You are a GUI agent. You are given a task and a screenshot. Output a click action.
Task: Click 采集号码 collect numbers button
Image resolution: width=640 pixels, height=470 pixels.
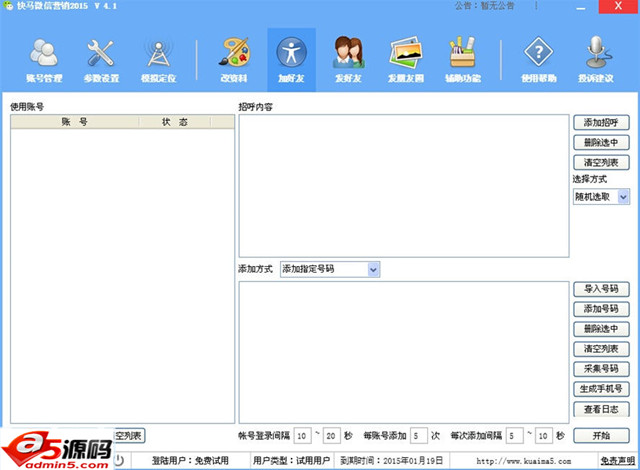601,369
